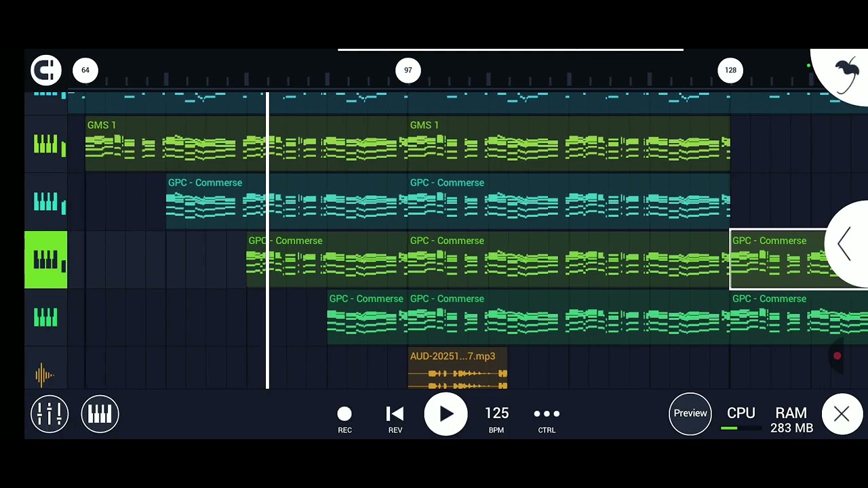The width and height of the screenshot is (868, 488).
Task: Open the tempo setting at 125 BPM
Action: pos(496,419)
